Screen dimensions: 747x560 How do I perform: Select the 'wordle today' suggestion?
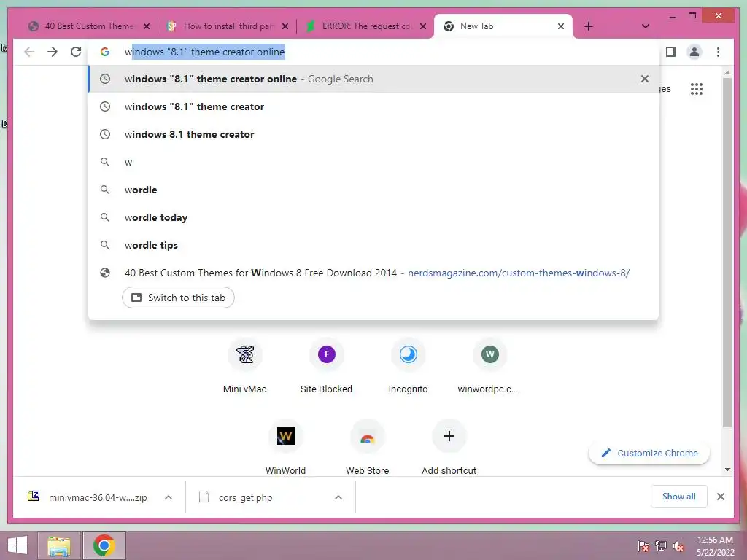point(374,217)
